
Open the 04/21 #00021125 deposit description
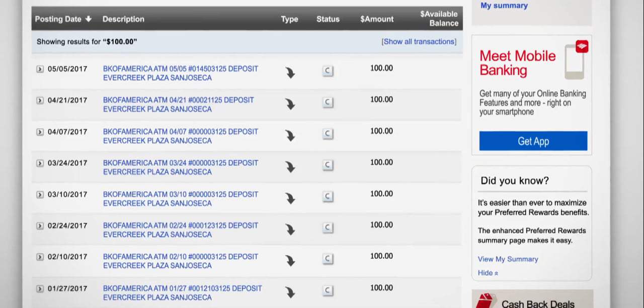pos(179,105)
